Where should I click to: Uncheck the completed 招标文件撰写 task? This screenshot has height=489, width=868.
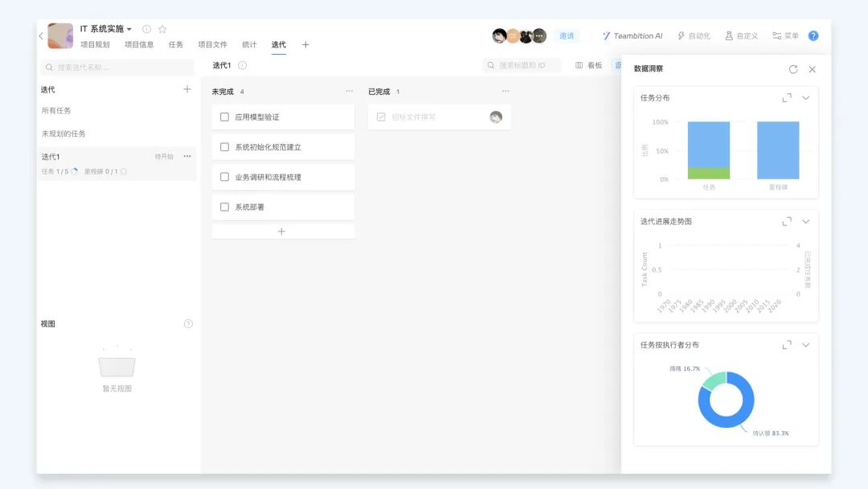[381, 117]
